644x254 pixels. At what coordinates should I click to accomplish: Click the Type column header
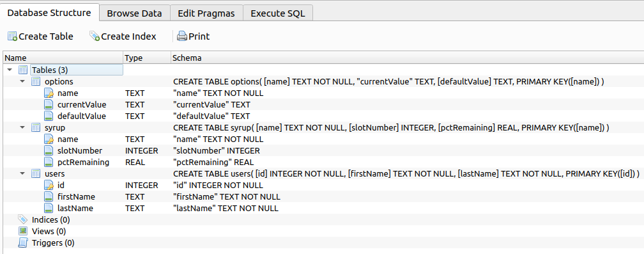point(147,58)
